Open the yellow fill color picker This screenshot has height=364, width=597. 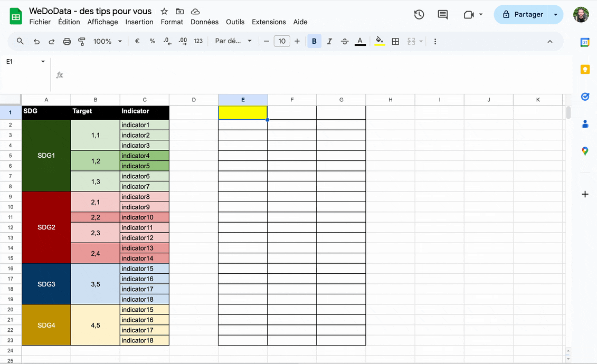[379, 41]
